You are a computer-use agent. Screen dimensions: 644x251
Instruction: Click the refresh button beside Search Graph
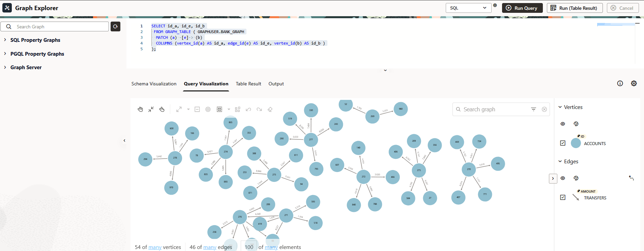pyautogui.click(x=116, y=26)
